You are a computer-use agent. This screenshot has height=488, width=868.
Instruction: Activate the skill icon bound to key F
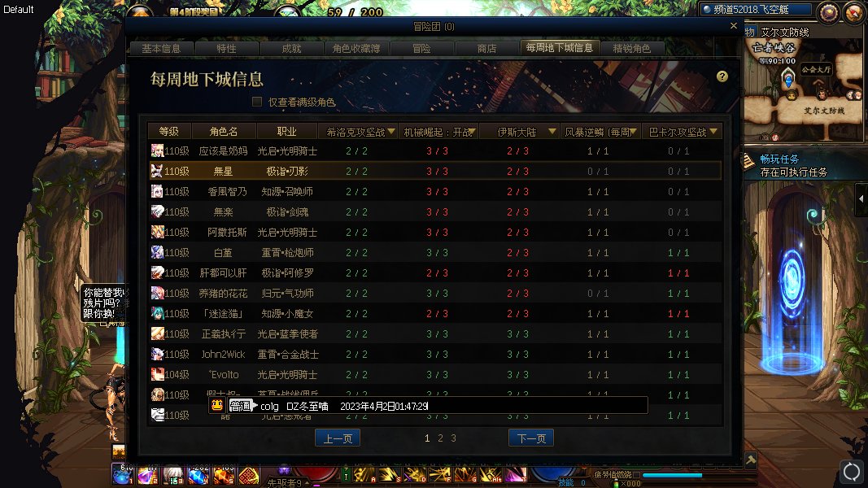tap(439, 475)
